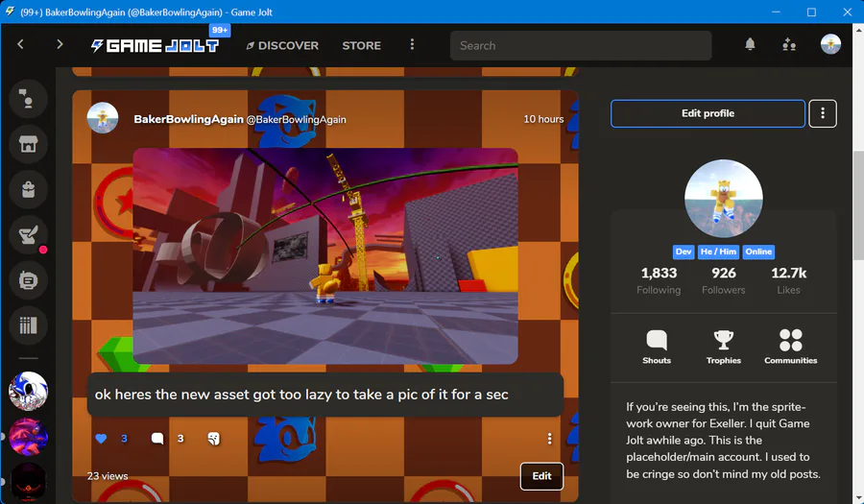Open the chat icon in the left sidebar

pos(28,99)
